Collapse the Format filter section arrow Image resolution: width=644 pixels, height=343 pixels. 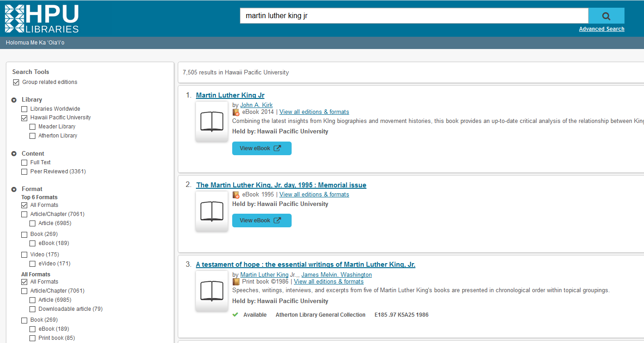(14, 189)
